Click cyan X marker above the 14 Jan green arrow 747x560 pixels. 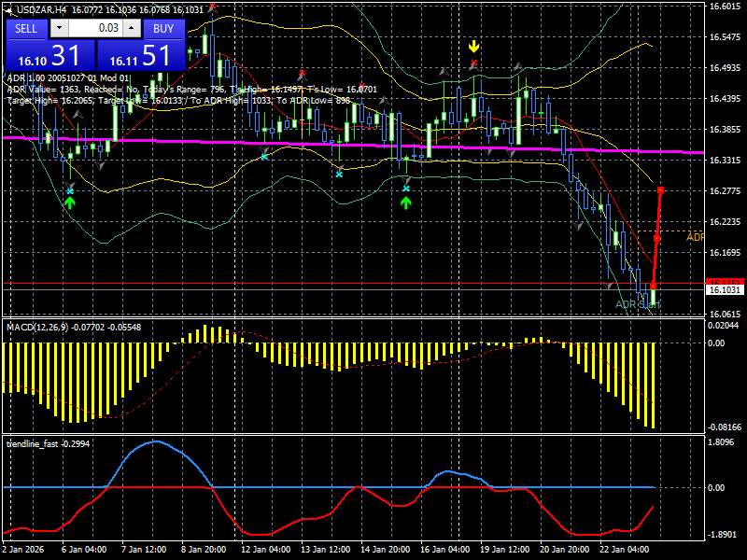pyautogui.click(x=406, y=189)
